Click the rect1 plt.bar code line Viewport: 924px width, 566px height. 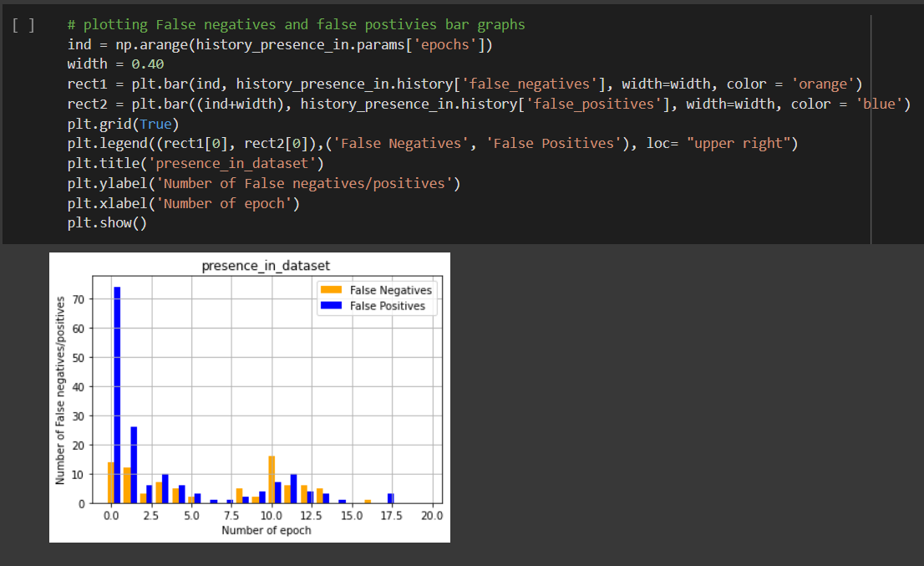point(465,84)
